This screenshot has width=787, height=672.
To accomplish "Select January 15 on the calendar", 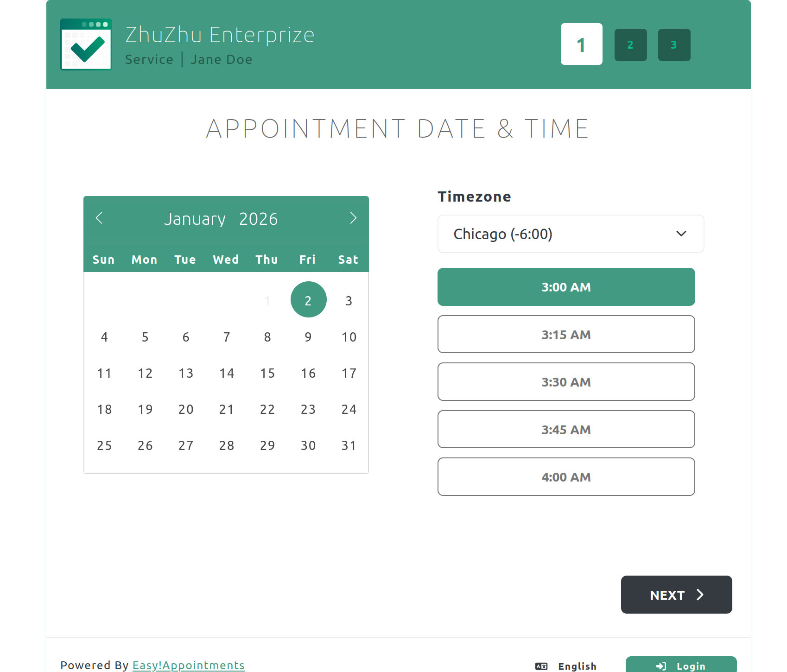I will click(267, 373).
